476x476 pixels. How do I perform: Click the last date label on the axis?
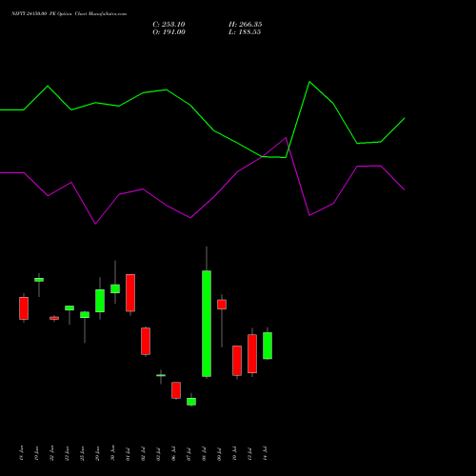coord(265,453)
